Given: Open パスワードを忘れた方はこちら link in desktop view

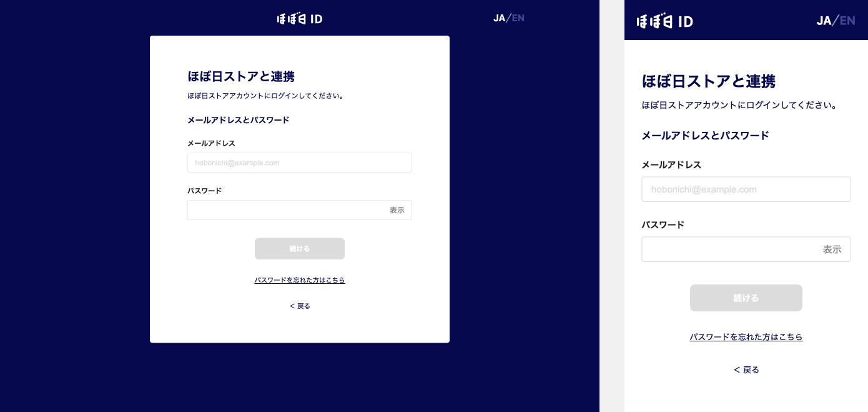Looking at the screenshot, I should (x=300, y=280).
